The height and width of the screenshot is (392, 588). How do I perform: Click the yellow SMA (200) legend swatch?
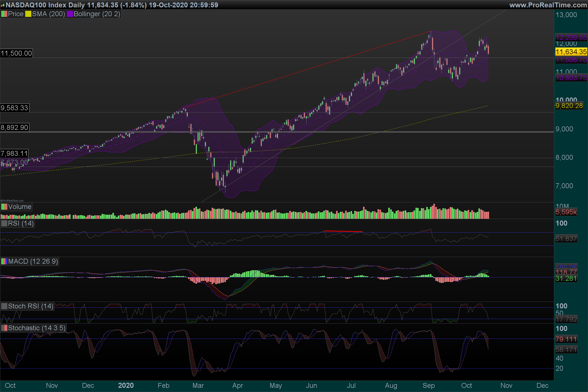click(28, 14)
